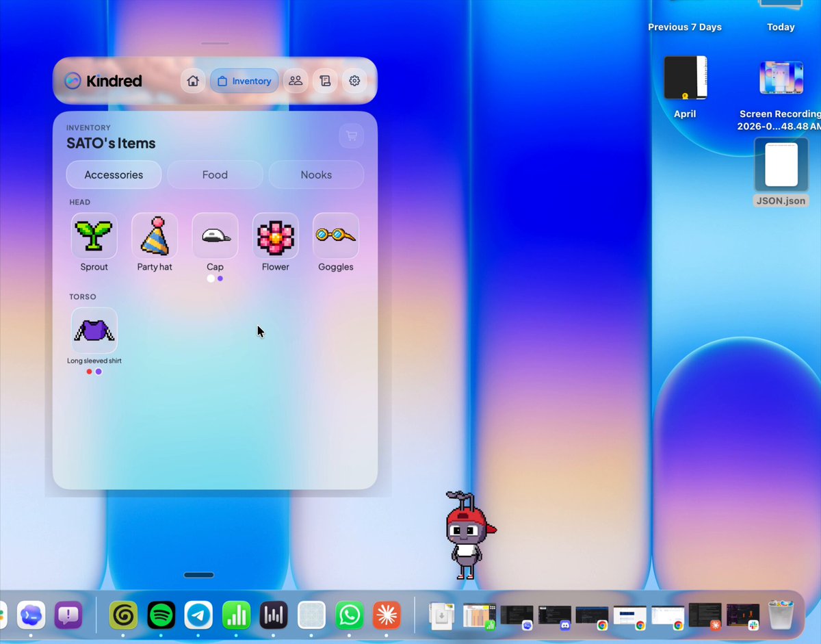Viewport: 821px width, 644px height.
Task: Open the Trash in the dock
Action: click(x=780, y=616)
